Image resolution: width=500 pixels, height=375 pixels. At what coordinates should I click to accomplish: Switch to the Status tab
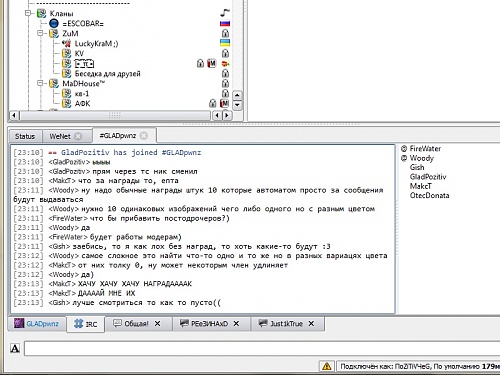pyautogui.click(x=25, y=136)
